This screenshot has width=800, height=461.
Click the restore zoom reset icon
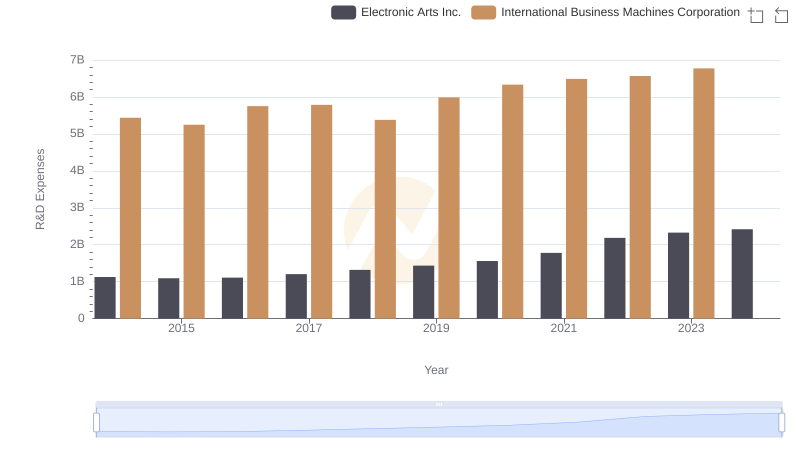[x=781, y=15]
